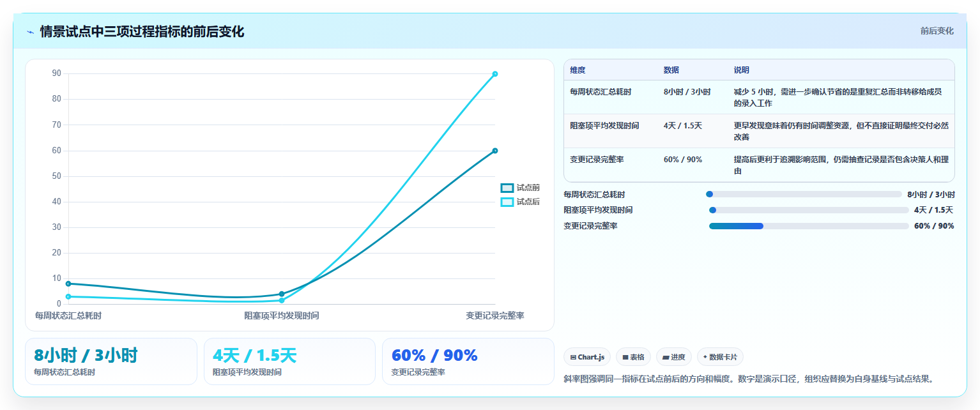Click the 试点前 data point at 60
980x410 pixels.
click(495, 151)
